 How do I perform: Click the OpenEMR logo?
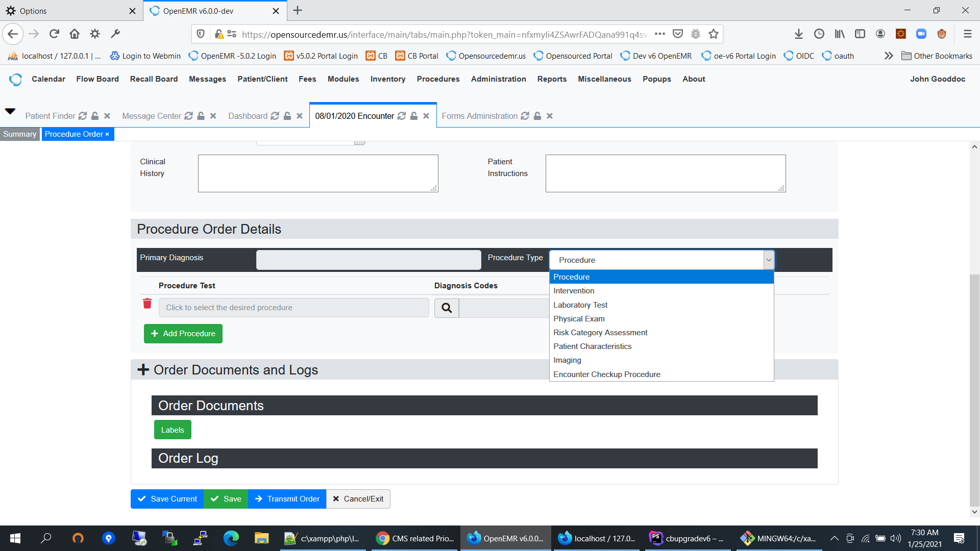click(x=15, y=80)
